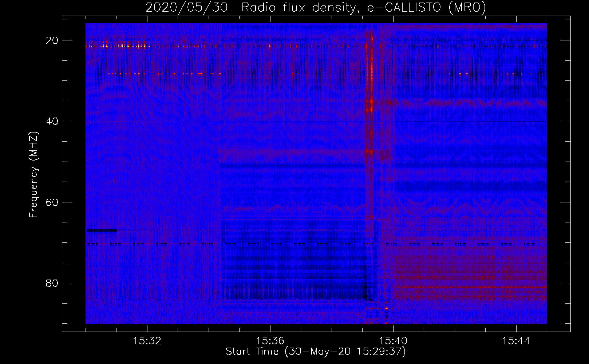The height and width of the screenshot is (364, 589).
Task: Click the "Start Time (30-May-20 15:29:37)" axis label
Action: tap(316, 352)
